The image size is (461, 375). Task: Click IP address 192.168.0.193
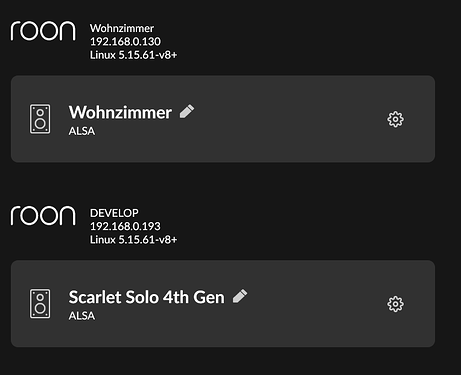coord(125,226)
